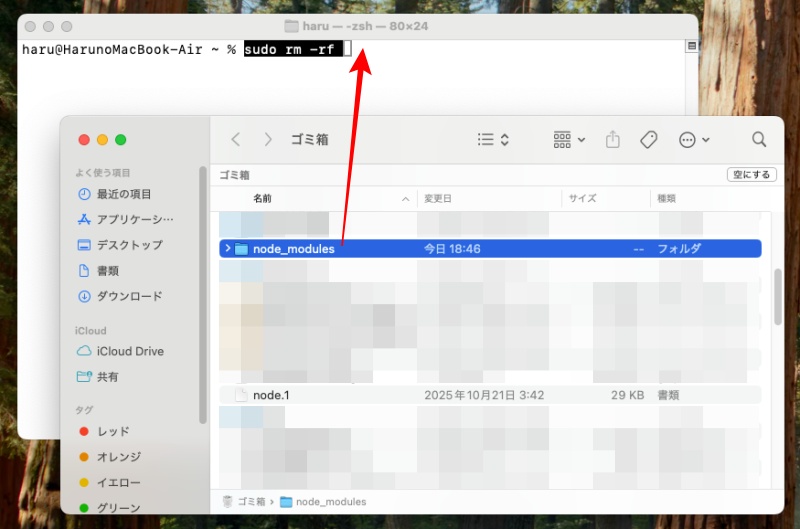800x529 pixels.
Task: Select the orange オレンジ tag
Action: point(118,457)
